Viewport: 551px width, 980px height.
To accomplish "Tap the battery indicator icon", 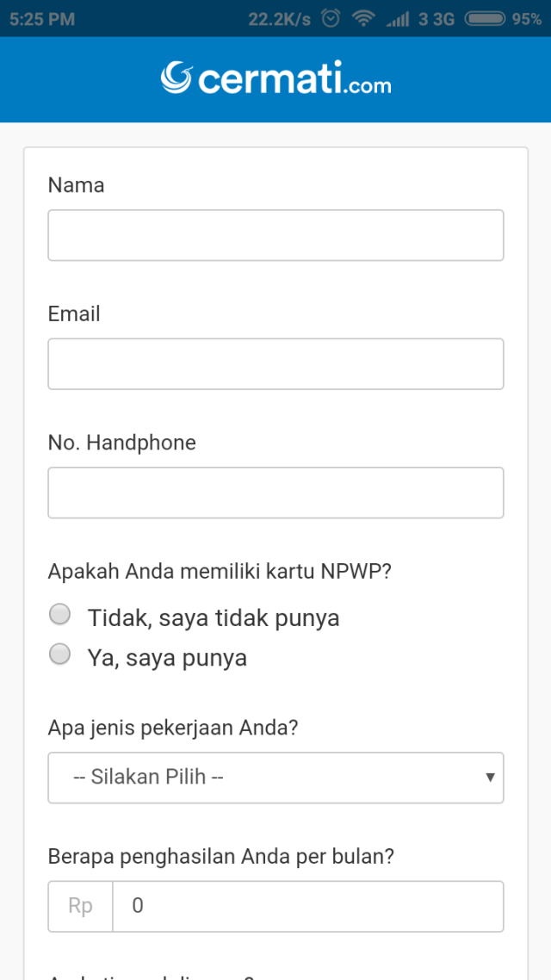I will 485,19.
